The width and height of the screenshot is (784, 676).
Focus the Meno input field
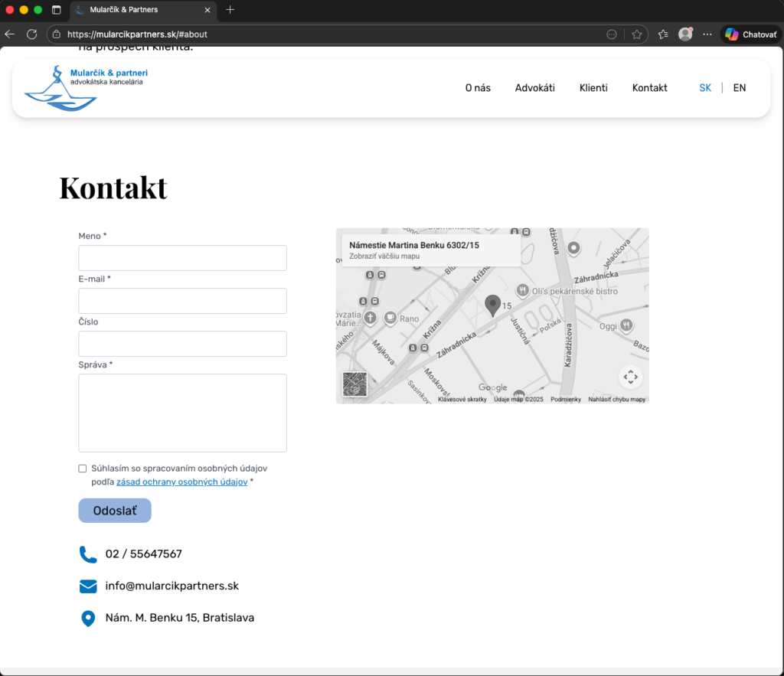click(182, 258)
